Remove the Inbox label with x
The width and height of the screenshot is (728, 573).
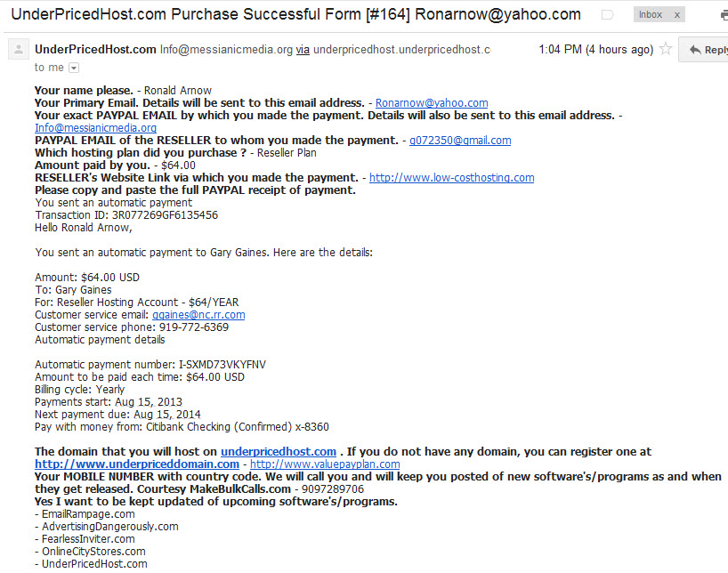coord(677,15)
